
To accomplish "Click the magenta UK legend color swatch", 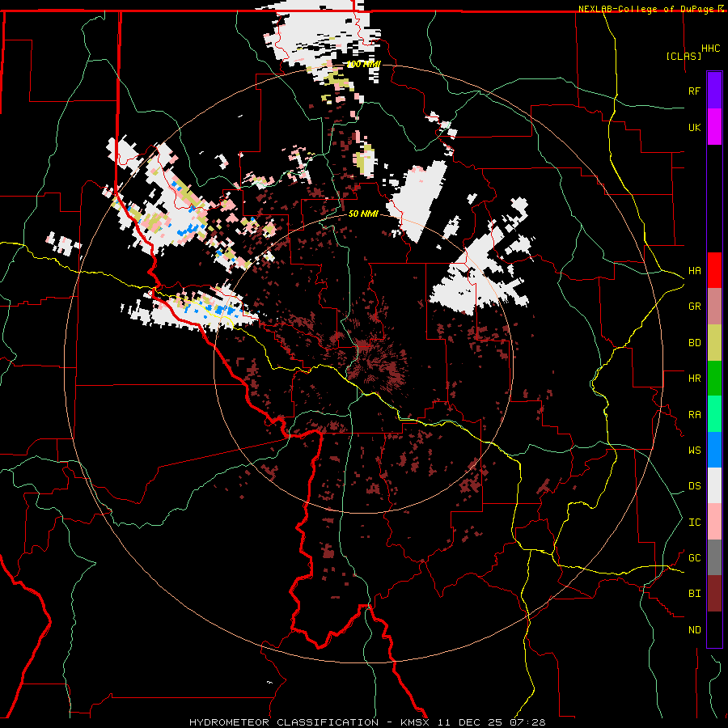I will 714,127.
